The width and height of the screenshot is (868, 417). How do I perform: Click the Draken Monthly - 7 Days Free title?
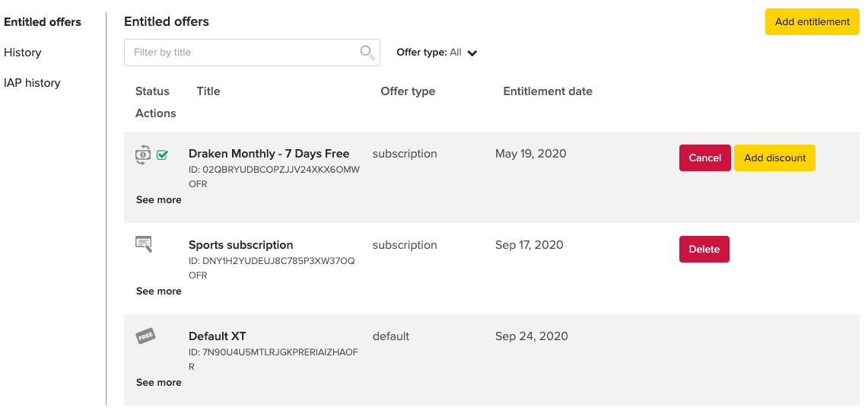(x=269, y=154)
